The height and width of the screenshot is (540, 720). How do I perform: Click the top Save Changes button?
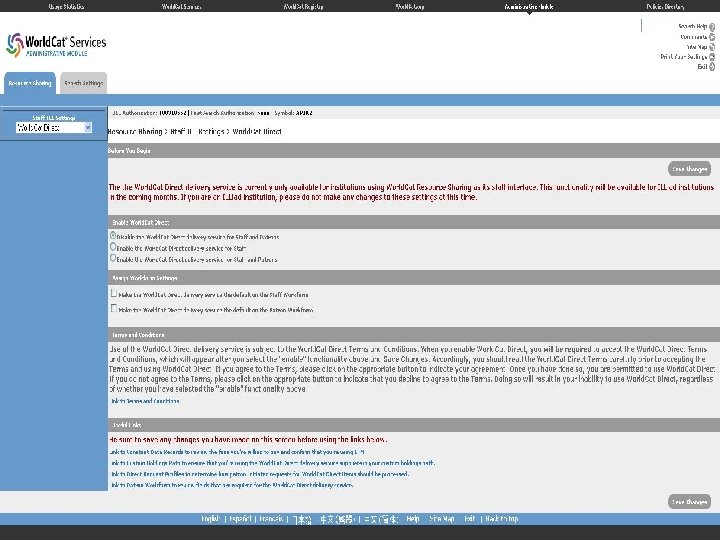689,169
